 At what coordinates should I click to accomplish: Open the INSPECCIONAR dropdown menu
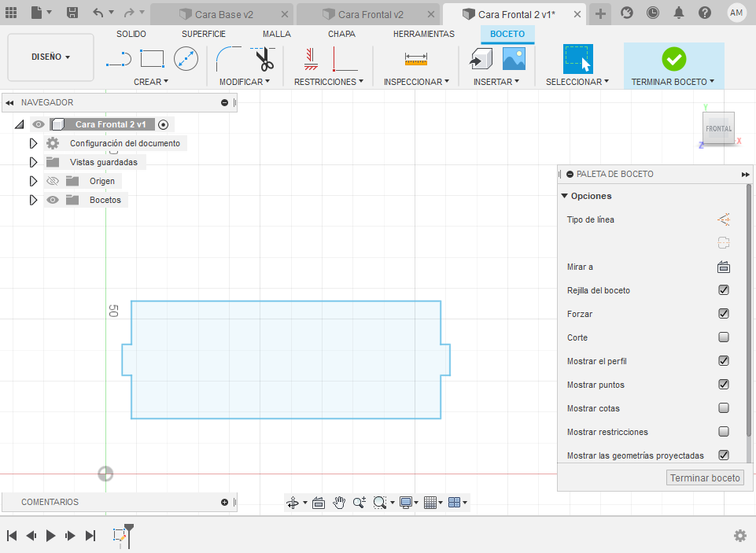(x=417, y=82)
